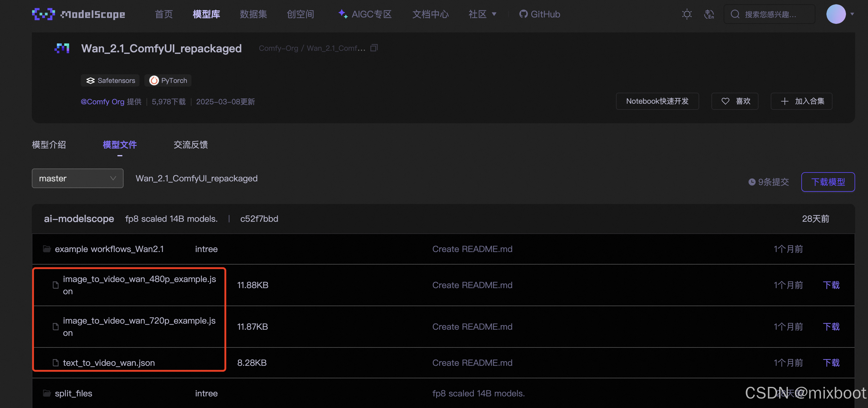Image resolution: width=868 pixels, height=408 pixels.
Task: Toggle the light/dark theme sun icon
Action: pyautogui.click(x=687, y=14)
